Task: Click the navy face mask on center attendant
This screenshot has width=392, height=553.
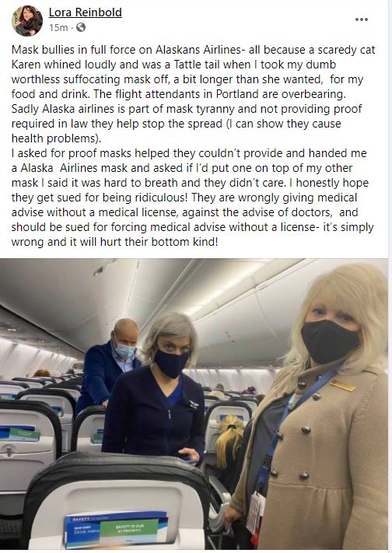Action: (x=171, y=363)
